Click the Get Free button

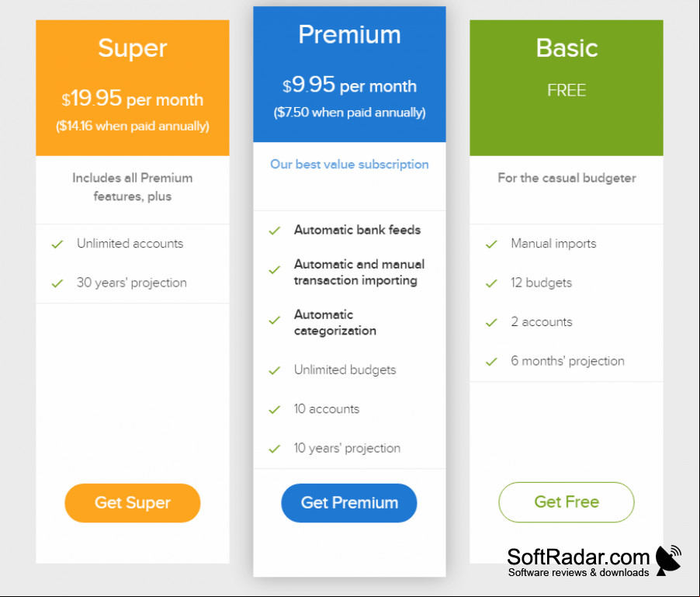[567, 502]
